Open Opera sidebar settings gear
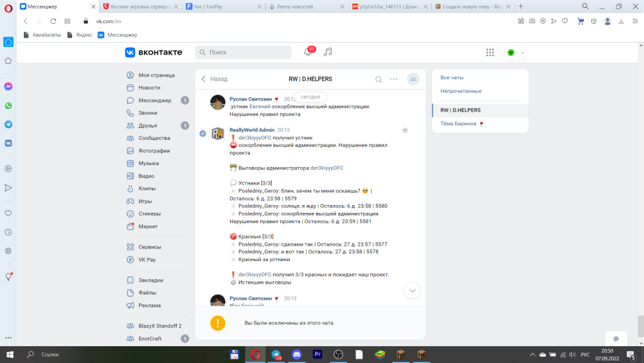 [x=8, y=251]
